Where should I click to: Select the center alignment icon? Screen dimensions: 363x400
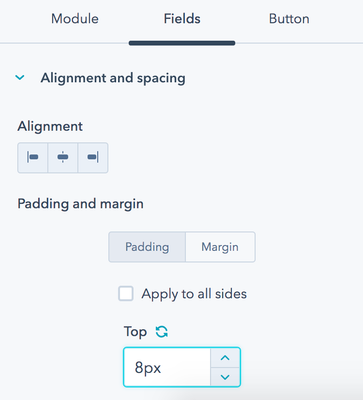tap(63, 158)
